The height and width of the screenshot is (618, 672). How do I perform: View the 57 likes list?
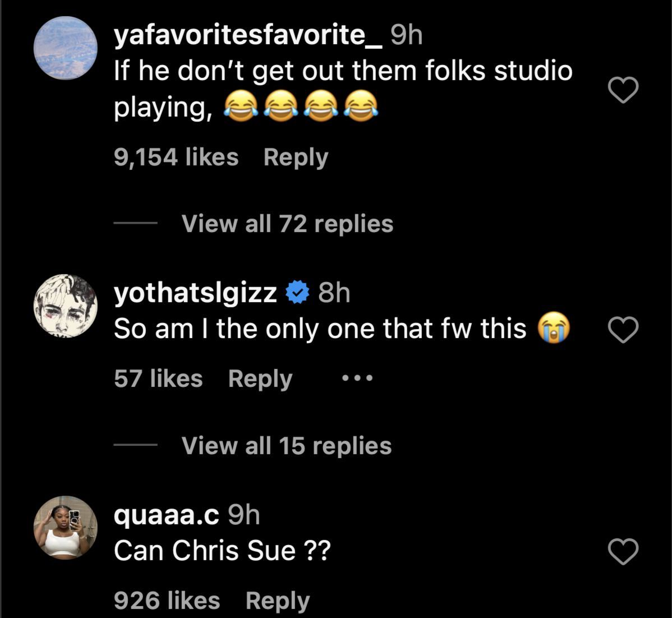coord(158,379)
